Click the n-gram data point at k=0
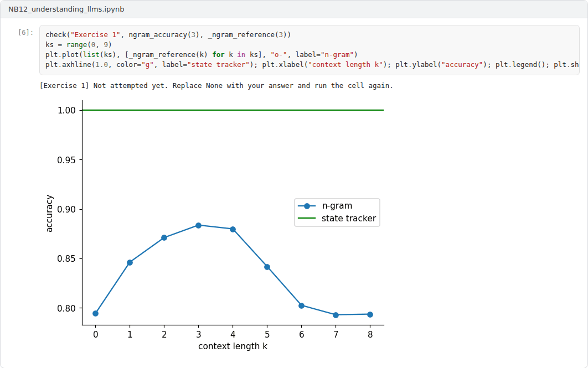Screen dimensions: 588x368 click(x=96, y=314)
